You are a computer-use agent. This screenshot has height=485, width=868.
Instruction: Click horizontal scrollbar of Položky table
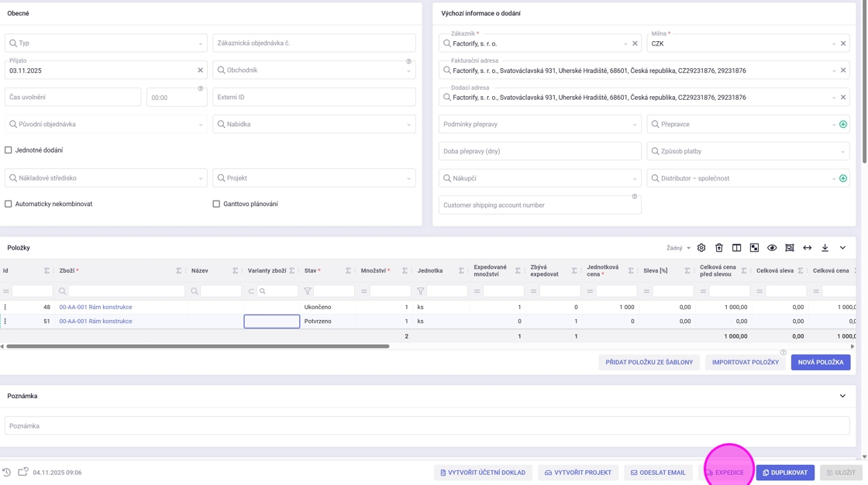tap(198, 346)
